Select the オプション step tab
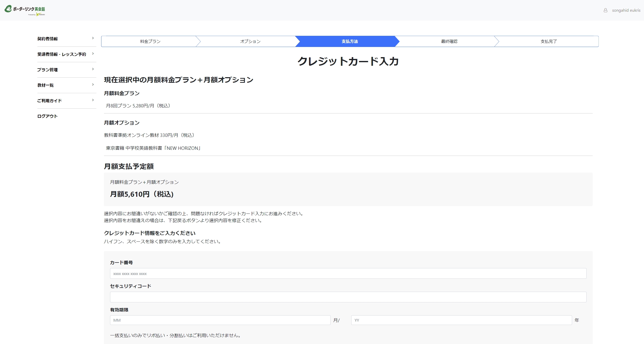The height and width of the screenshot is (344, 644). point(250,41)
